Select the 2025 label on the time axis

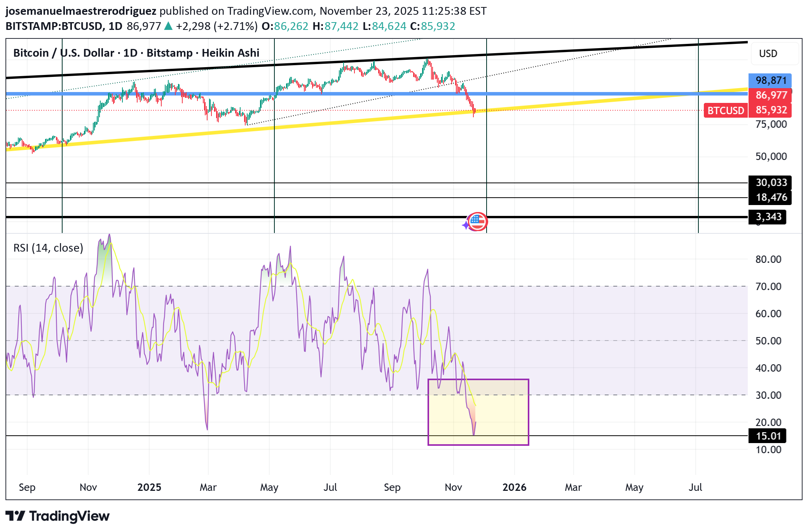click(x=150, y=487)
